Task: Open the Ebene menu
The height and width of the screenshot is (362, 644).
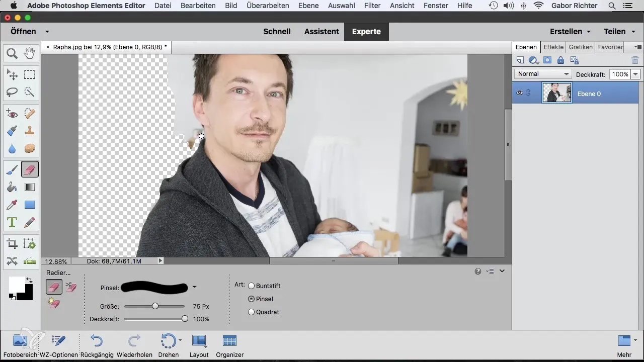Action: pos(309,6)
